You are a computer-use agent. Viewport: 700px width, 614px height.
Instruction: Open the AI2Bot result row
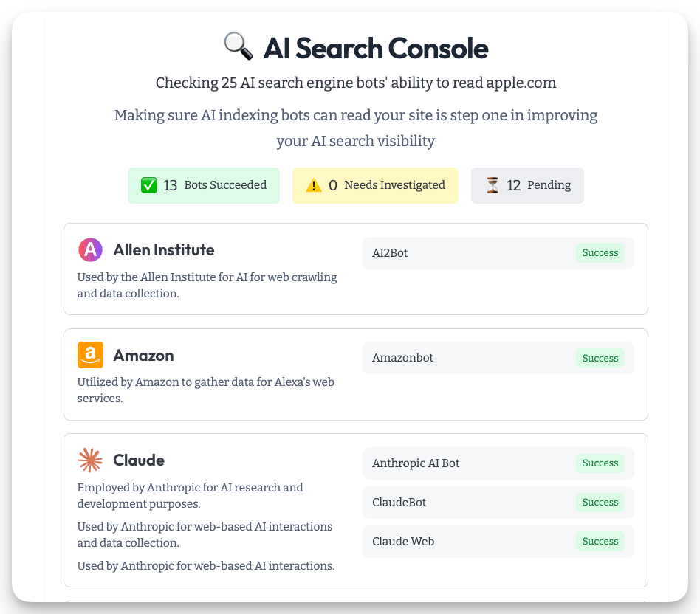point(473,253)
